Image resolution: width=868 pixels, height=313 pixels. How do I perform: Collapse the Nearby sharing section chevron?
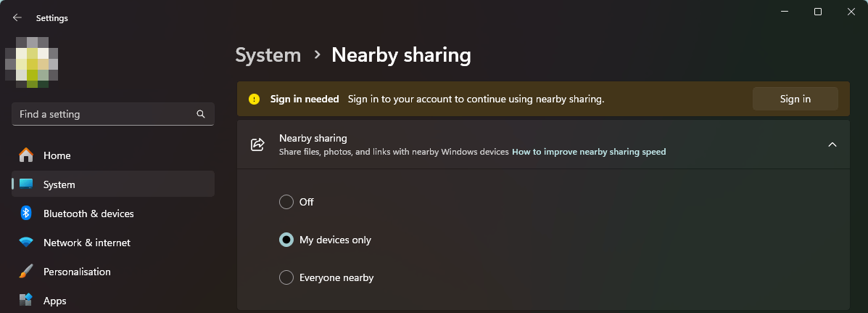click(832, 145)
